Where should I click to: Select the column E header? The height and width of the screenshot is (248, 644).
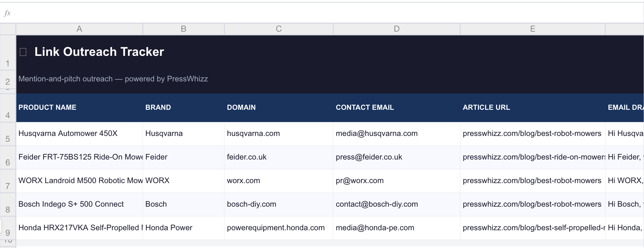click(533, 29)
